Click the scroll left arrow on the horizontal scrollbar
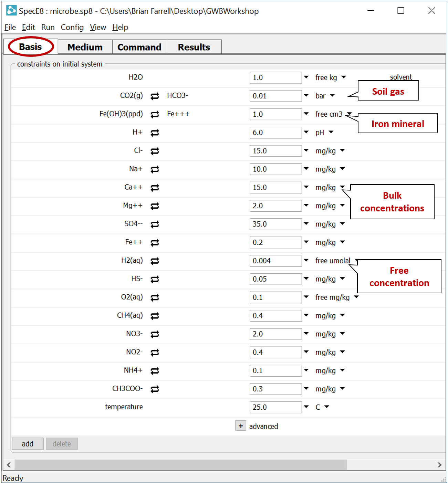 [x=9, y=465]
